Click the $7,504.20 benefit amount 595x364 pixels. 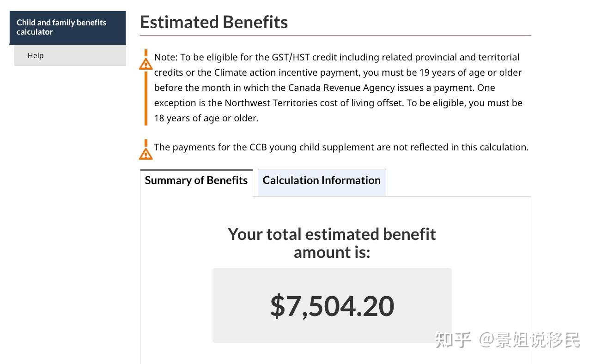[x=332, y=305]
